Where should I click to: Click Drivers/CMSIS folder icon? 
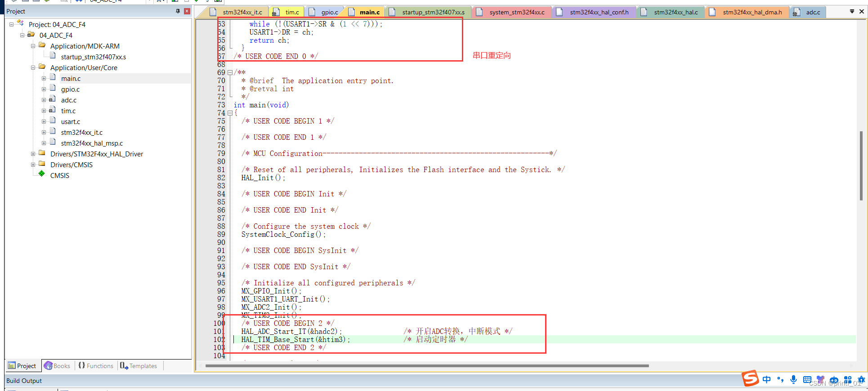coord(42,164)
